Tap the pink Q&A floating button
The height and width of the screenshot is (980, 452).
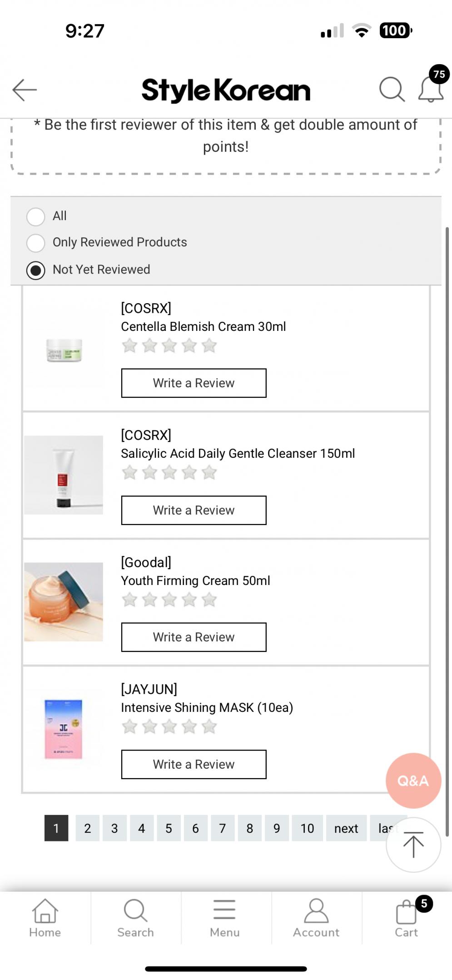pos(413,780)
